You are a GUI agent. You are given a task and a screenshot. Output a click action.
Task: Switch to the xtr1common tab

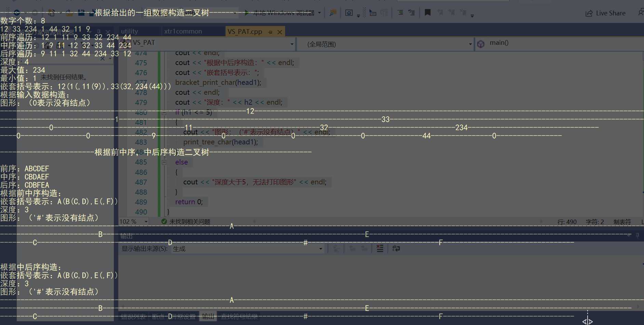click(183, 31)
